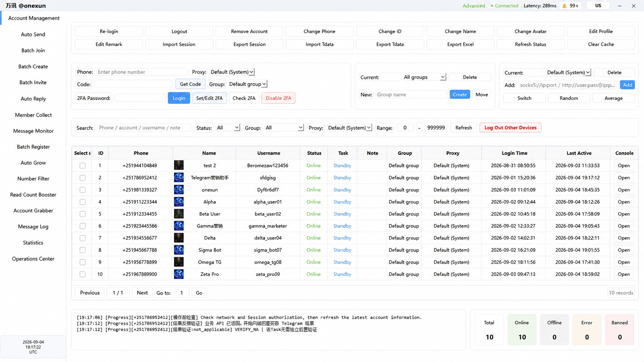Click the avatar of account test 2
644x362 pixels.
[x=179, y=166]
